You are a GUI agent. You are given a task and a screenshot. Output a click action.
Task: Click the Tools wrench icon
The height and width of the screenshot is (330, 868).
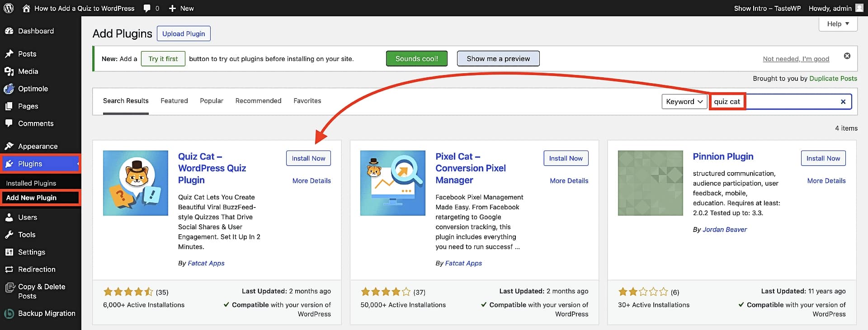(x=9, y=235)
